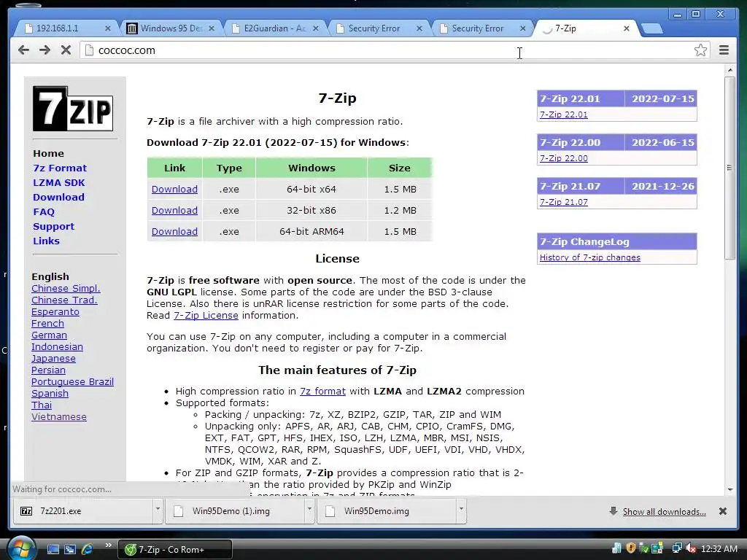Close the first Security Error tab

pyautogui.click(x=419, y=28)
